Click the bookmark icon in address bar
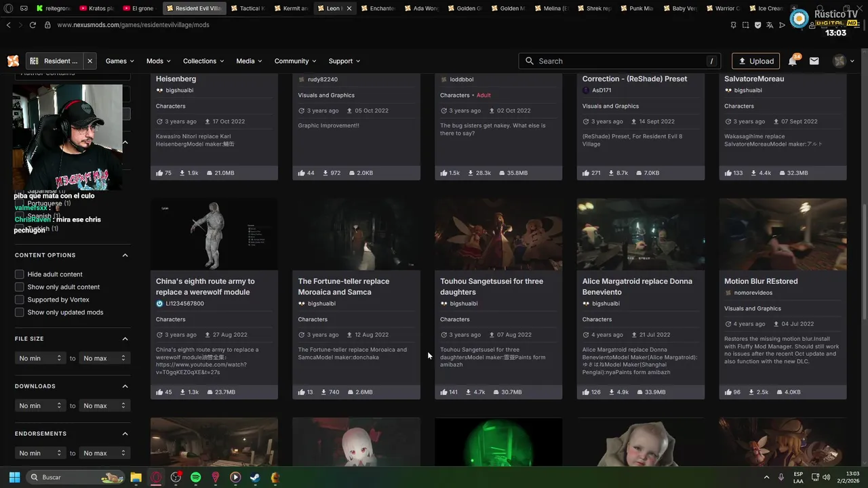868x488 pixels. (x=733, y=24)
